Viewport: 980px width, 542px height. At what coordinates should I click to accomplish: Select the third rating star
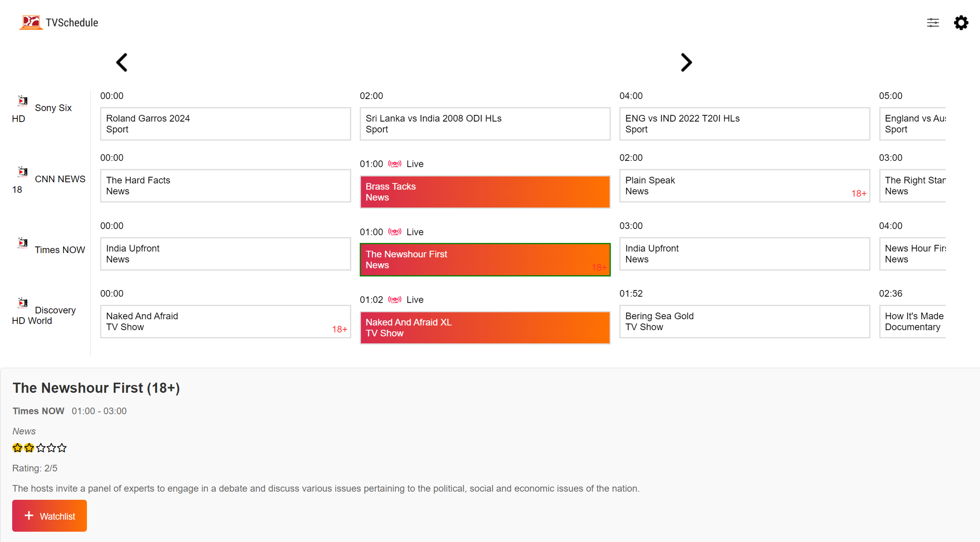point(40,448)
